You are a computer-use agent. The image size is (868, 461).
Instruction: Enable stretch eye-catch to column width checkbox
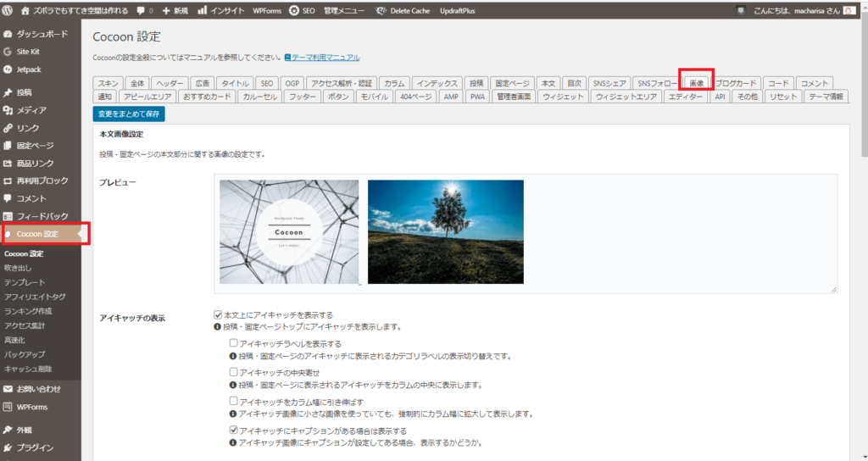tap(233, 402)
